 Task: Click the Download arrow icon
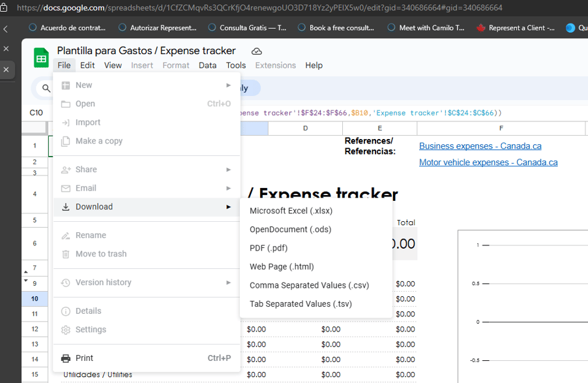(x=66, y=207)
